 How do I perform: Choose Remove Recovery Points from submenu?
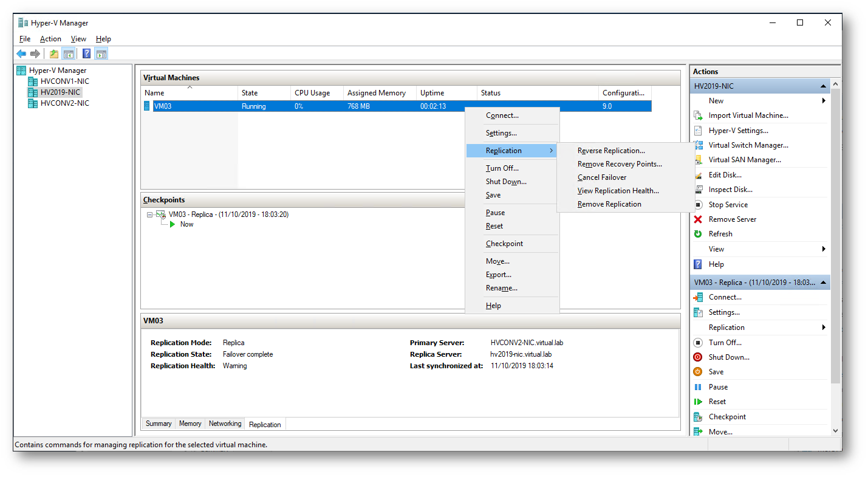(x=625, y=164)
